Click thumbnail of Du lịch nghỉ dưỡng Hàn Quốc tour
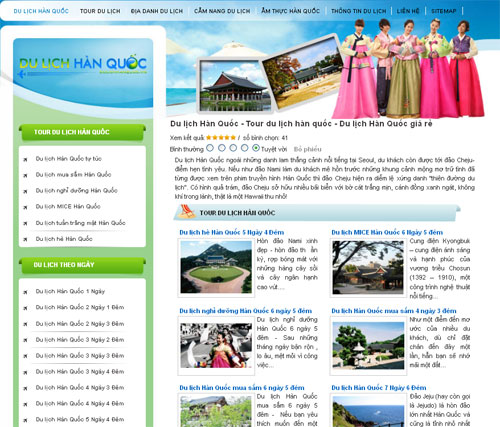Image resolution: width=500 pixels, height=427 pixels. [216, 346]
